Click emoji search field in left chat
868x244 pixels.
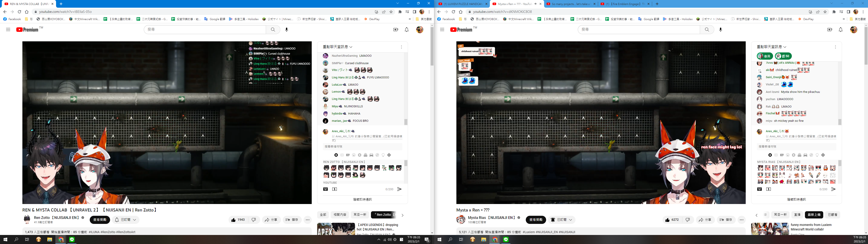pos(363,147)
